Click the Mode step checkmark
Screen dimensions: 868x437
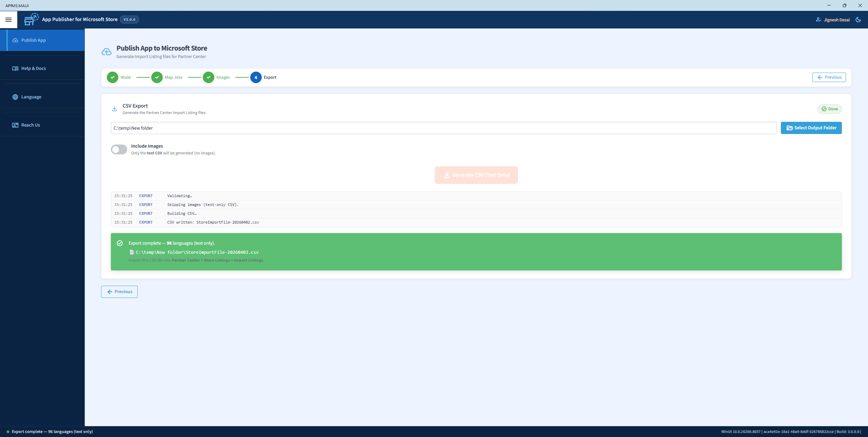pos(112,77)
